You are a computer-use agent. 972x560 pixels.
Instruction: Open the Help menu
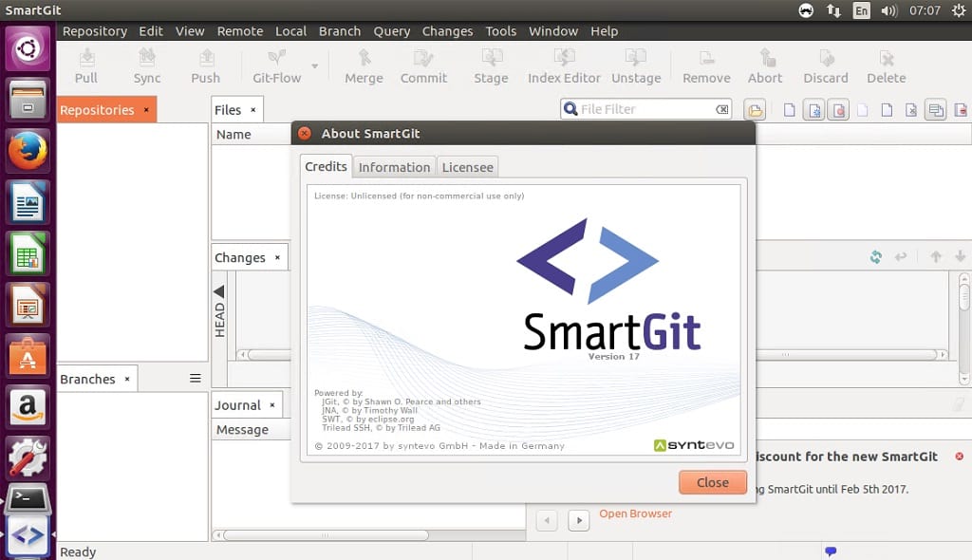point(605,31)
